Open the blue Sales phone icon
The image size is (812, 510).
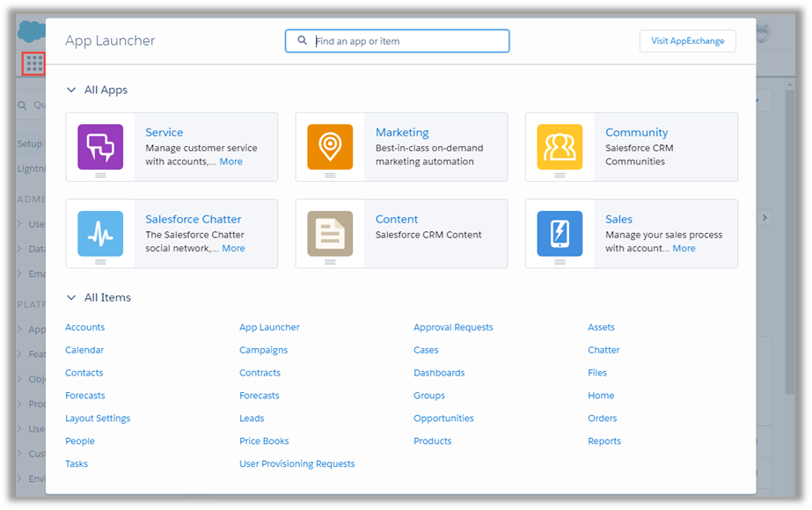[560, 233]
